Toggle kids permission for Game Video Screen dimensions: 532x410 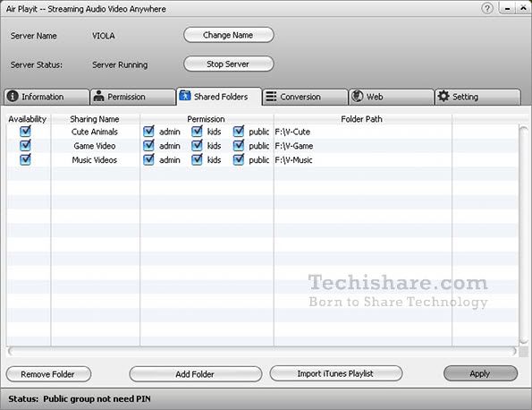point(197,145)
